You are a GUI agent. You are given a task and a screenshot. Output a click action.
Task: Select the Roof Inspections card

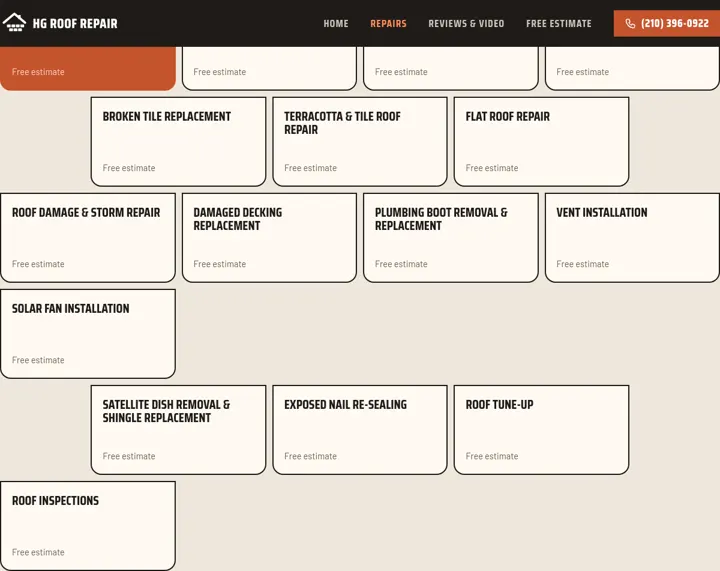pos(88,526)
